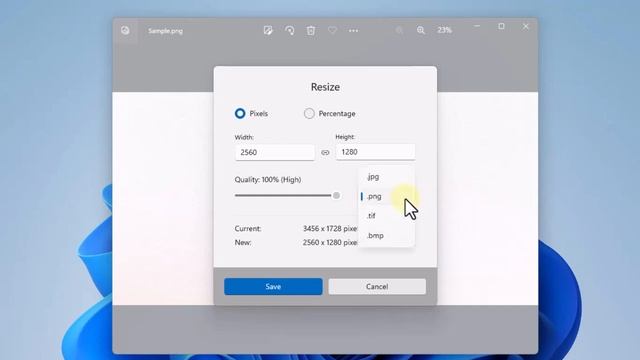Screen dimensions: 640x360
Task: Open the three-dot more options menu
Action: tap(353, 31)
